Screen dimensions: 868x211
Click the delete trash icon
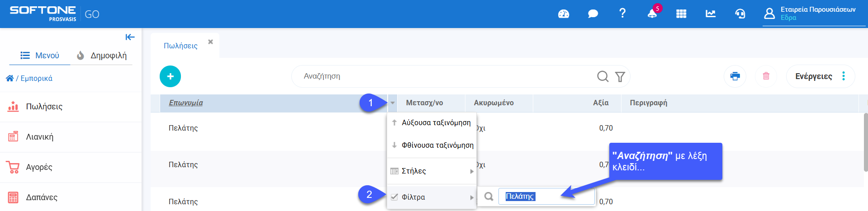click(766, 76)
